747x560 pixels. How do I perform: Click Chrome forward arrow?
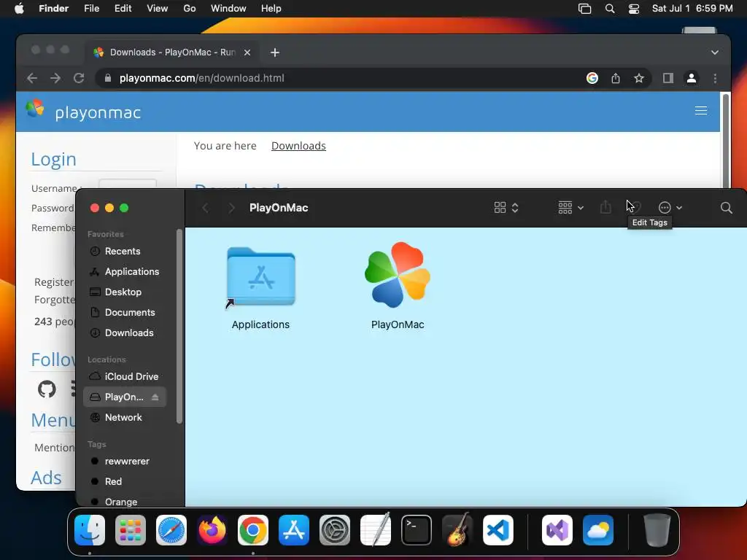click(55, 78)
